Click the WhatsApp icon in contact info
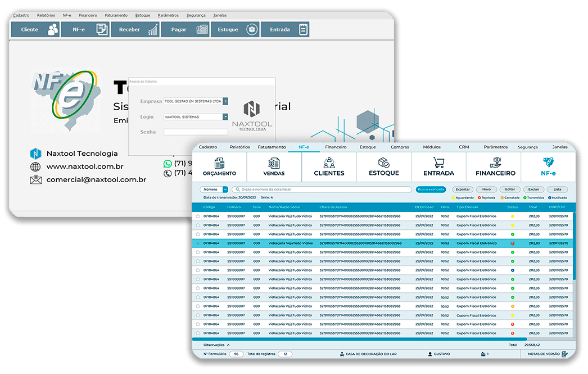 [168, 164]
